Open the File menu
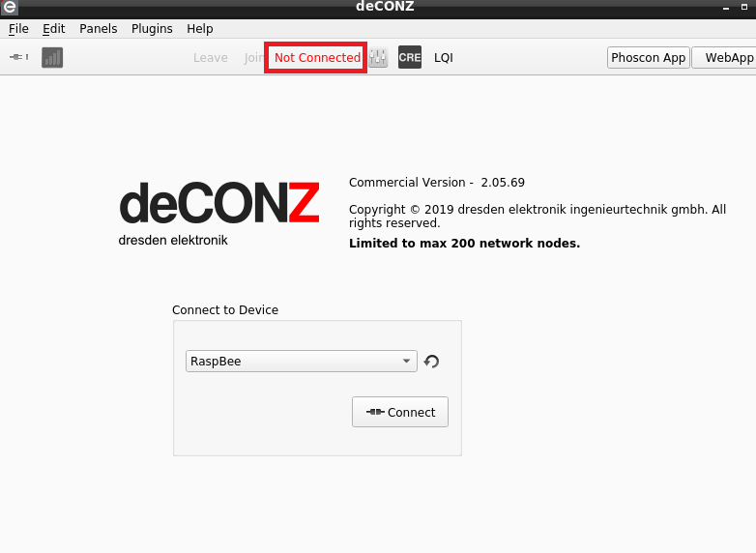Screen dimensions: 756x553 tap(18, 29)
